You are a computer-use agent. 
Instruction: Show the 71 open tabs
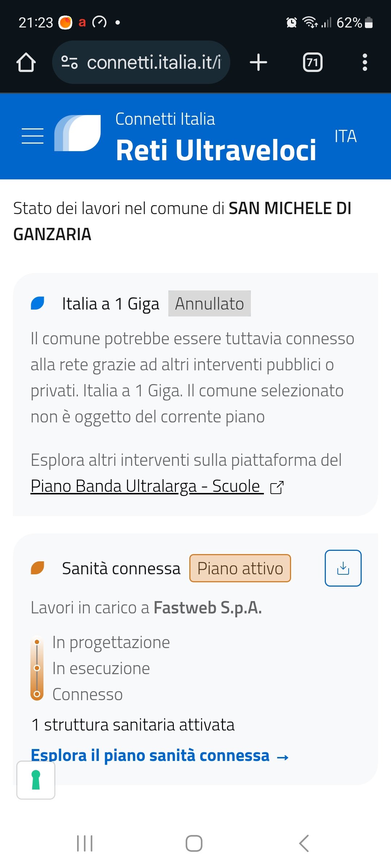click(312, 62)
